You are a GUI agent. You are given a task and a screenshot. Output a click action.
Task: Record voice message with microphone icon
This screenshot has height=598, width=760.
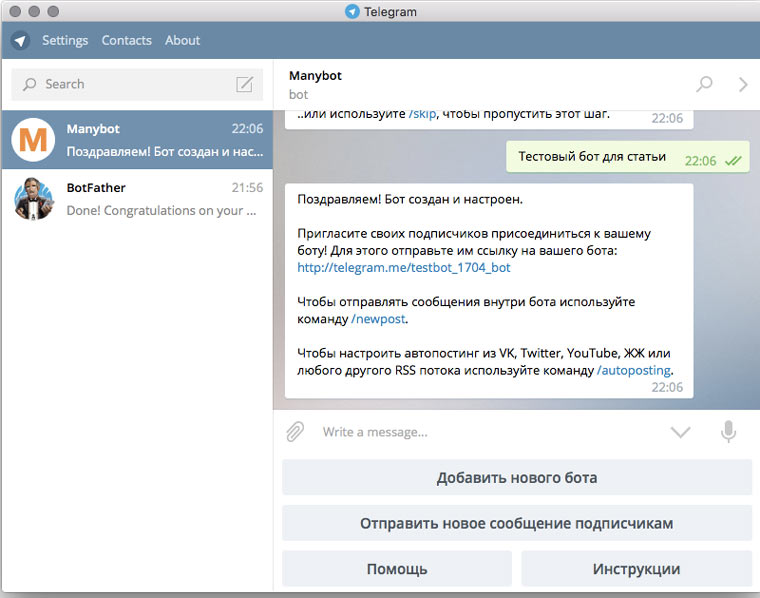(x=728, y=431)
